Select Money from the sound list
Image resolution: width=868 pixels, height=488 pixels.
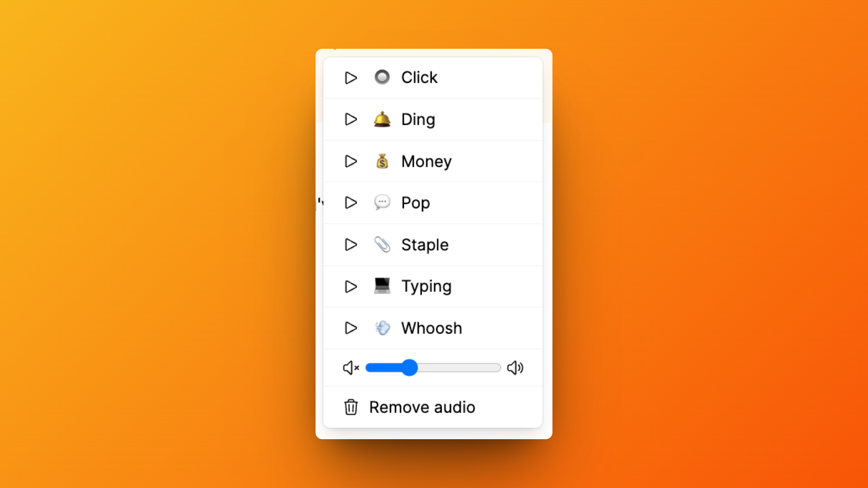point(426,161)
